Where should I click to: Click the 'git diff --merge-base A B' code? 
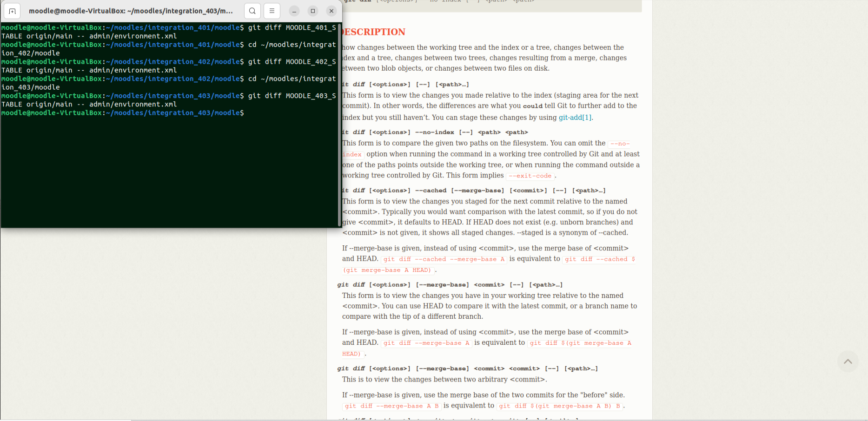pyautogui.click(x=392, y=406)
